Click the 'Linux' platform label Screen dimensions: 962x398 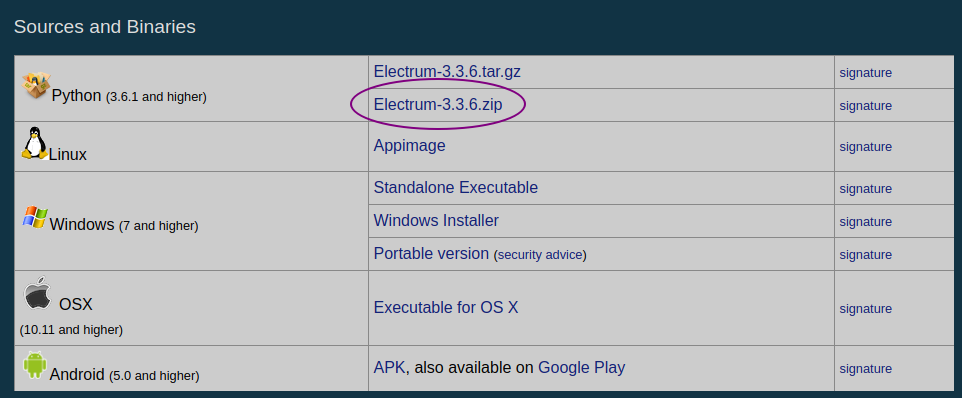[x=67, y=155]
